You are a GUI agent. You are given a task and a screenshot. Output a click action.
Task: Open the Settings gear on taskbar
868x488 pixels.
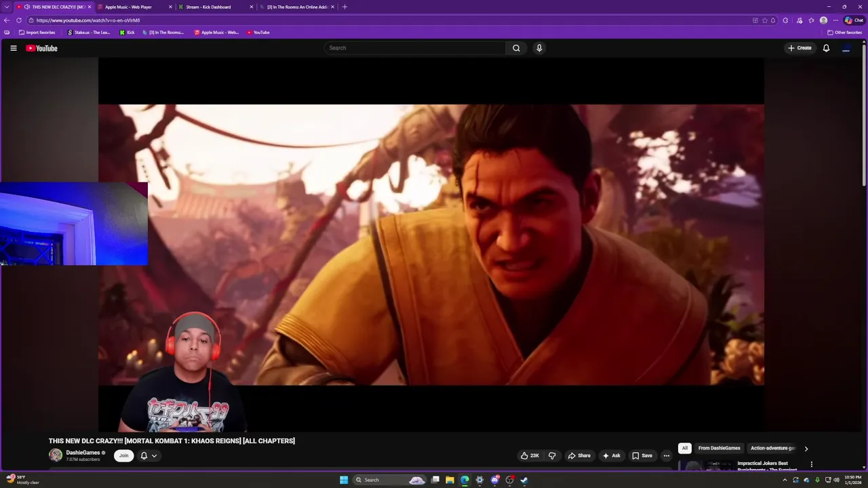pyautogui.click(x=479, y=480)
